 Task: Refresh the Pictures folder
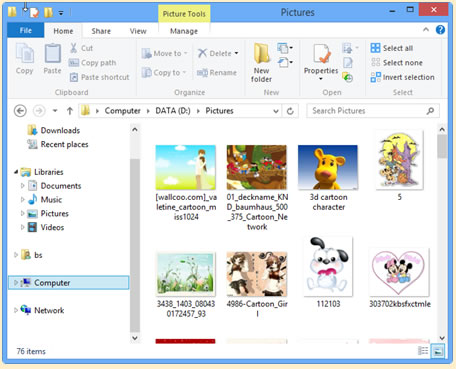click(290, 111)
